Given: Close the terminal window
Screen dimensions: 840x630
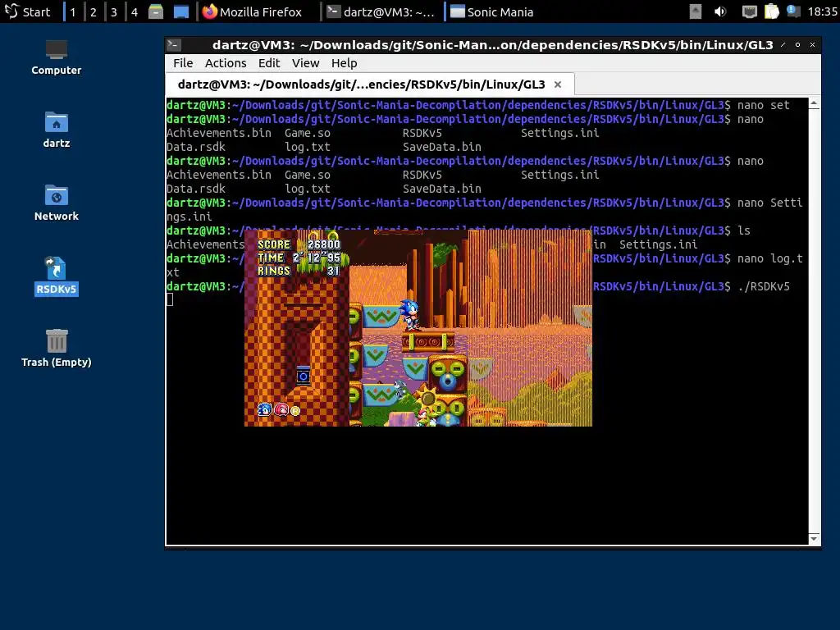Looking at the screenshot, I should (812, 45).
